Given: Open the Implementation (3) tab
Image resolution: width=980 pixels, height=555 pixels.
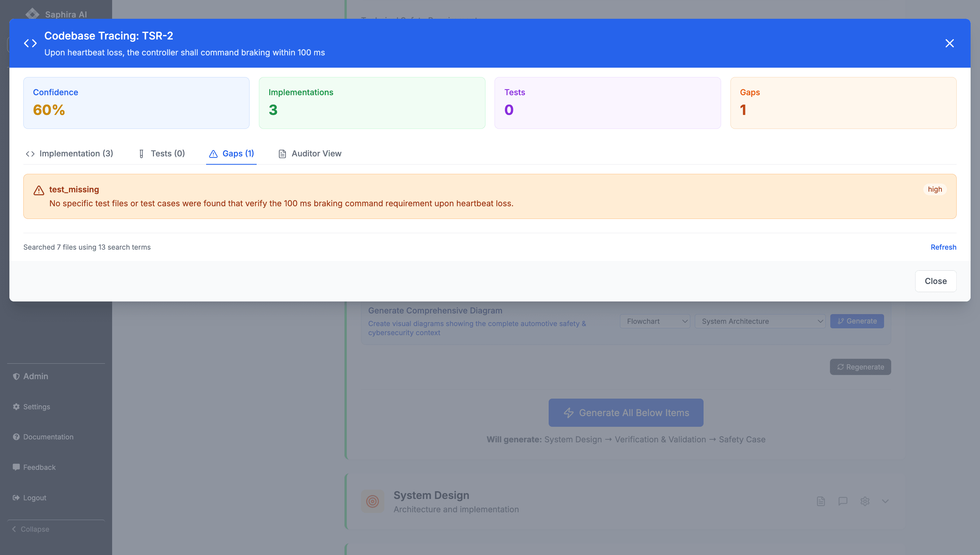Looking at the screenshot, I should tap(69, 153).
